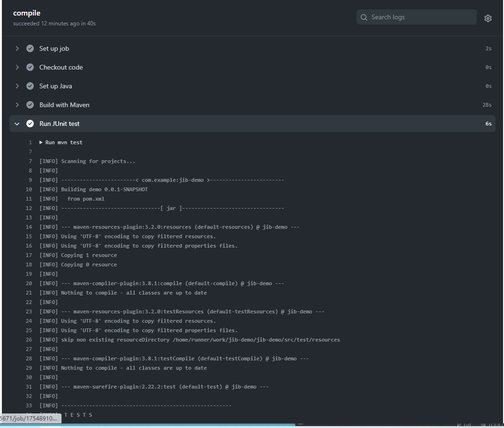Select the Checkout code step label
The height and width of the screenshot is (428, 504).
point(61,67)
